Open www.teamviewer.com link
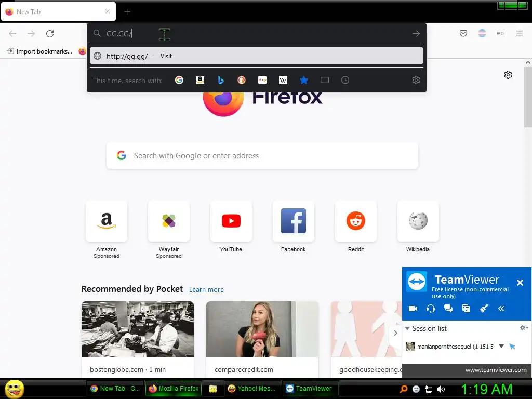This screenshot has height=399, width=532. click(496, 370)
